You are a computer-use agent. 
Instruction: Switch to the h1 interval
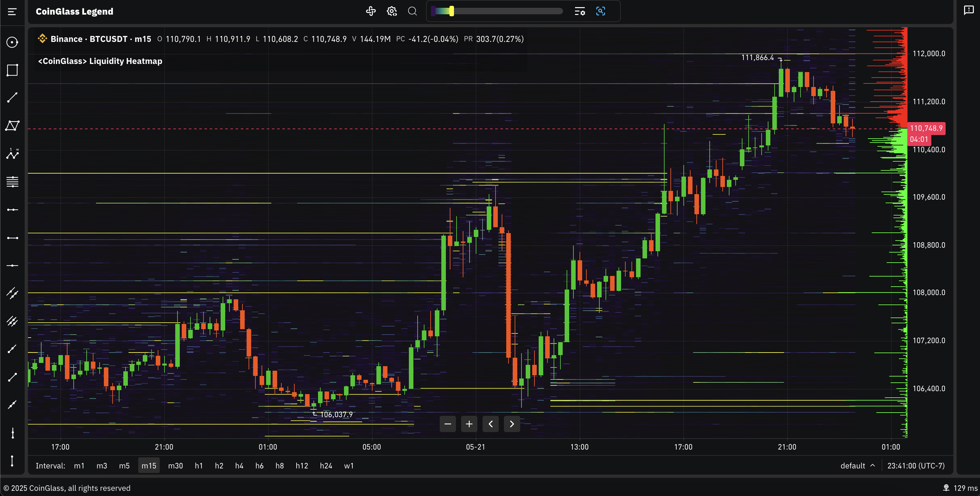198,465
